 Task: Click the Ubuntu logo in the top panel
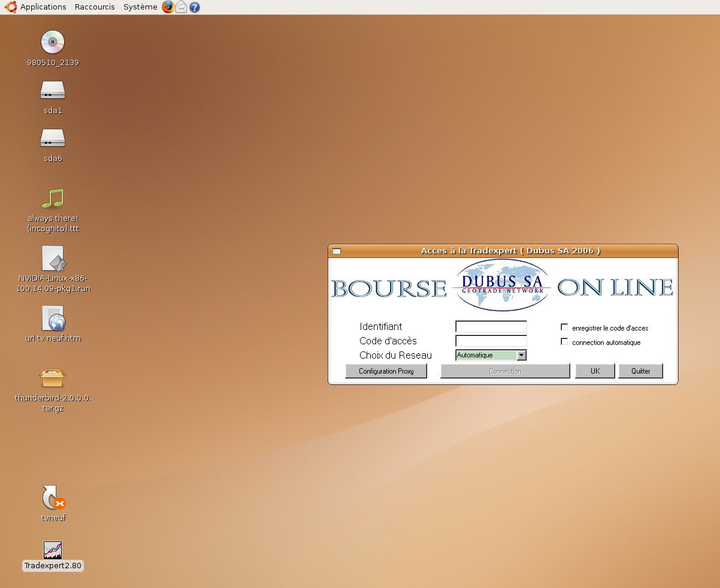click(10, 7)
